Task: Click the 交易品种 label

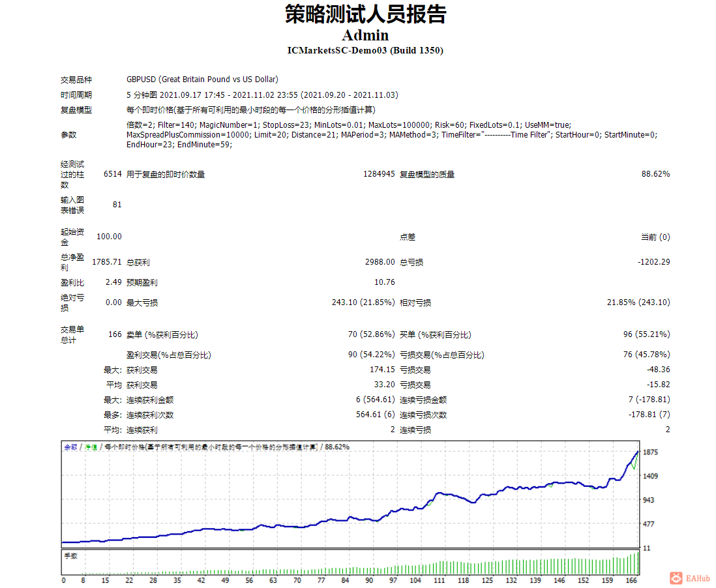Action: [x=76, y=80]
